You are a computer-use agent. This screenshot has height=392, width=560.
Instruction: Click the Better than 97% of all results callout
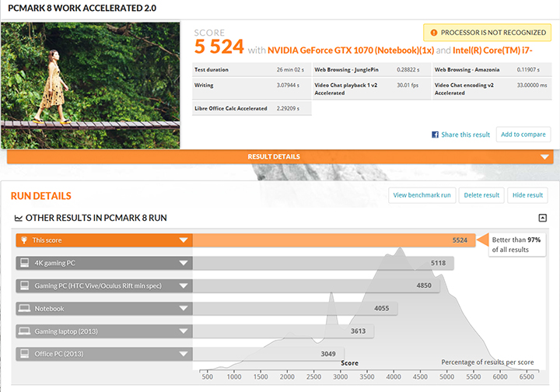click(516, 244)
